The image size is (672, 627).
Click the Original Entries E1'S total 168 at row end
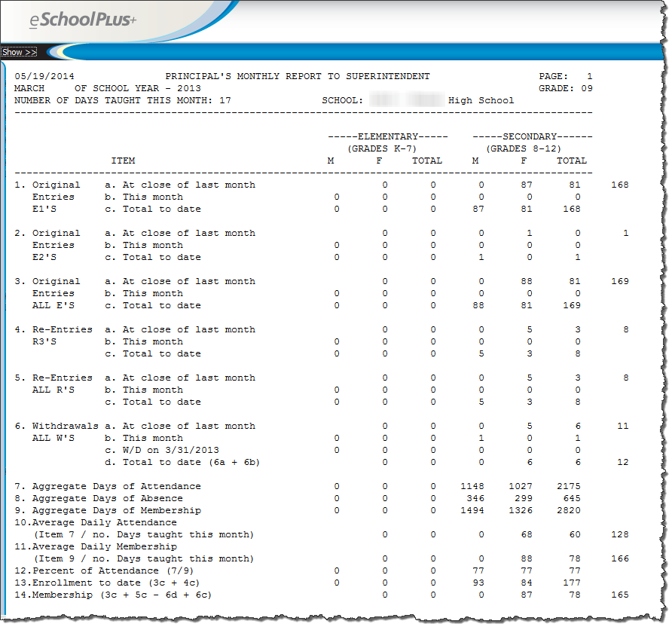click(x=619, y=185)
